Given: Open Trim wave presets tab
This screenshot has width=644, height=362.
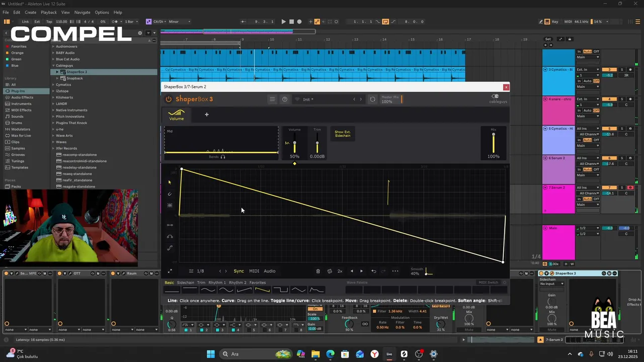Looking at the screenshot, I should click(x=201, y=283).
